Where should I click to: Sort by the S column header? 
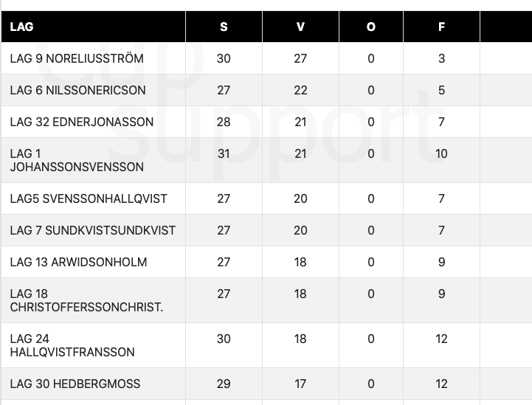coord(224,27)
